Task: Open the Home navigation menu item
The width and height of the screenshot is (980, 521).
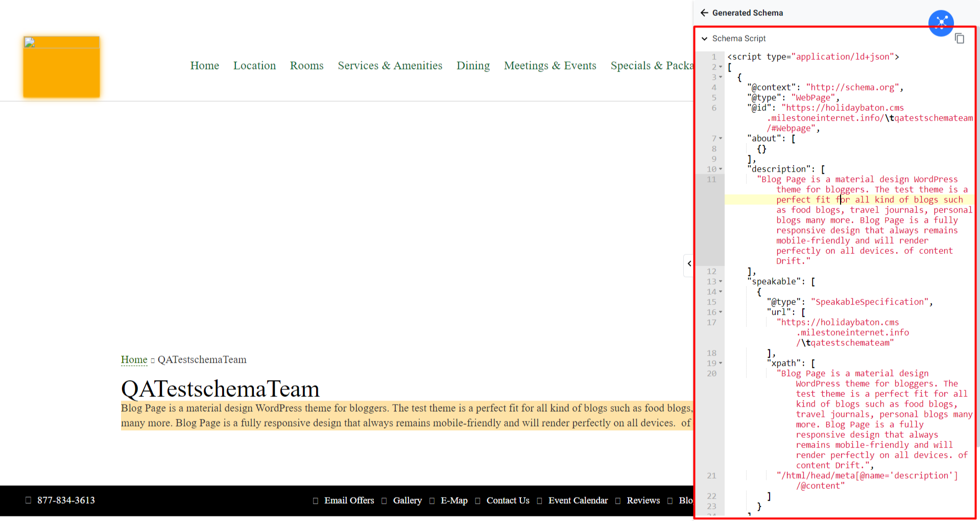Action: tap(205, 65)
